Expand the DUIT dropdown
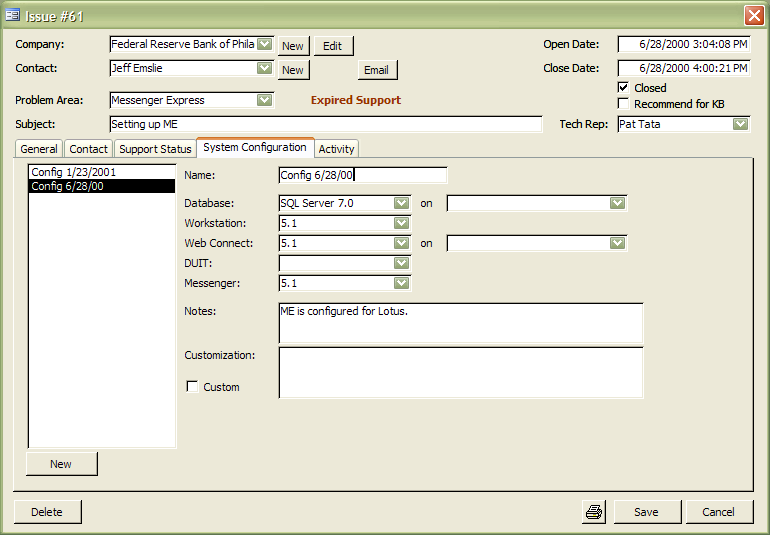Viewport: 770px width, 535px height. coord(401,263)
